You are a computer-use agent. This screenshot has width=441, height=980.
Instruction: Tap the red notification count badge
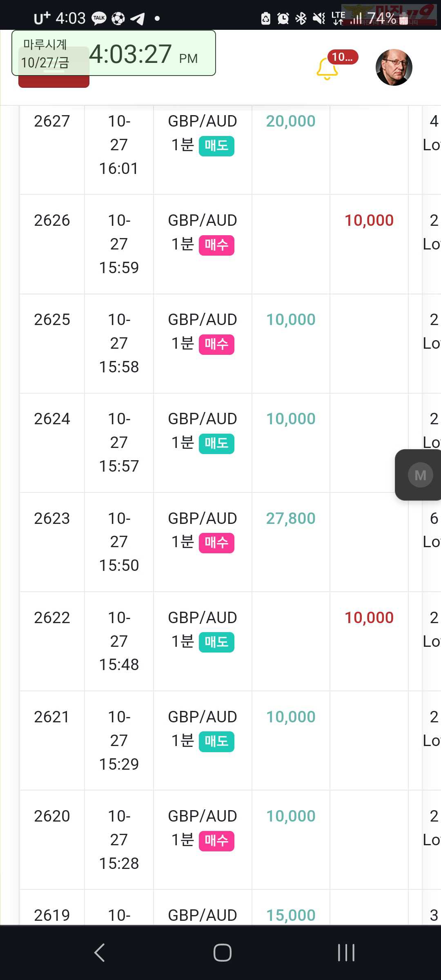click(343, 57)
